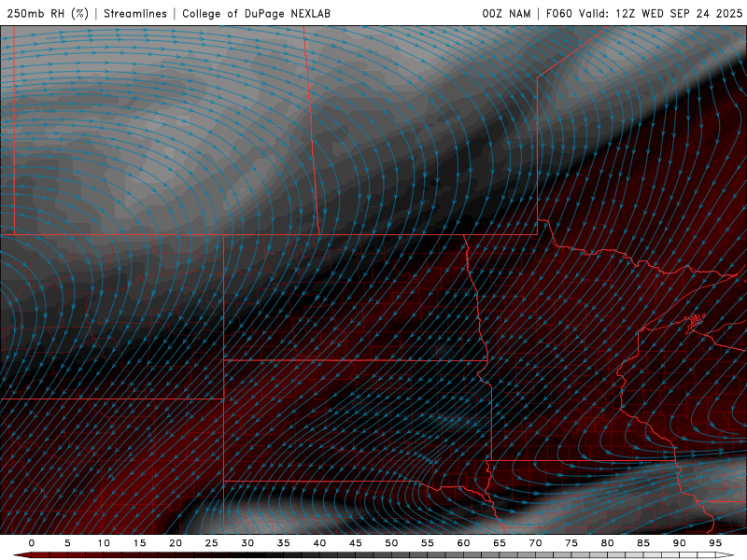
Task: Click the colorbar label "50"
Action: [x=391, y=543]
